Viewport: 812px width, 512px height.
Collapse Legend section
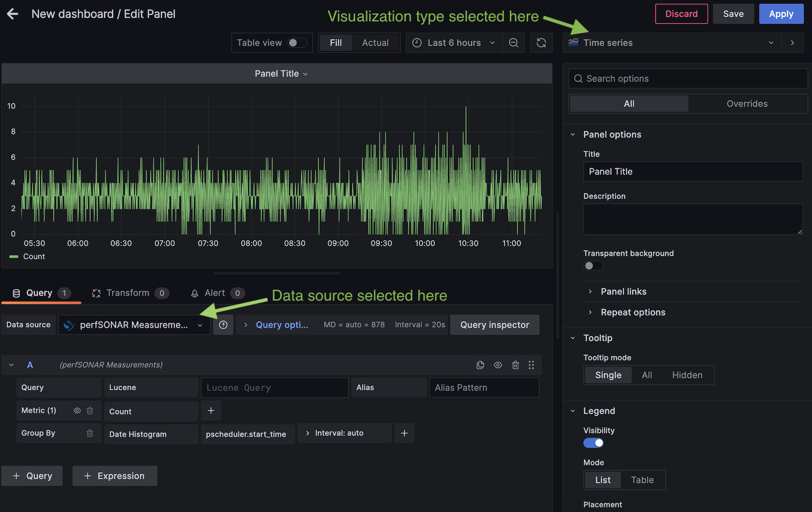[573, 411]
